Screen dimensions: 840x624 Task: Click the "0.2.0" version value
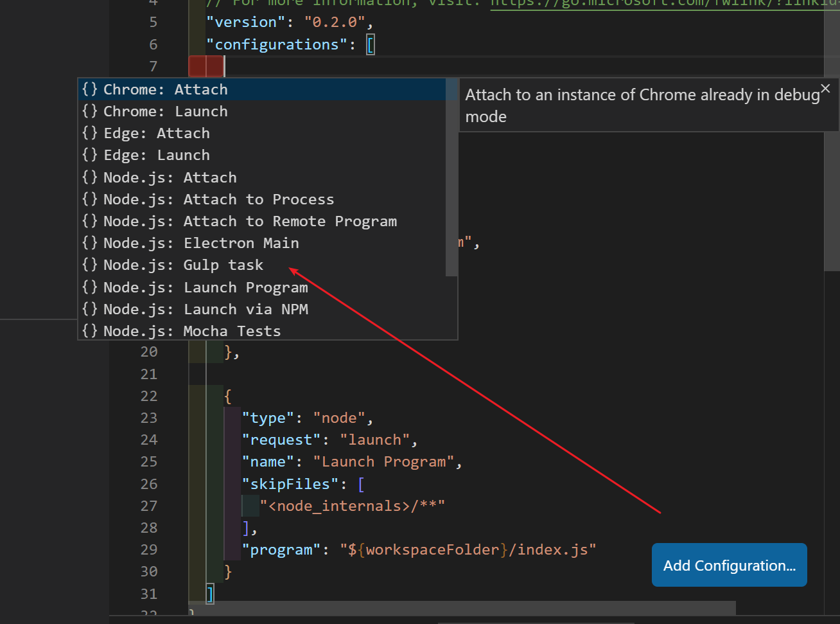(x=335, y=22)
